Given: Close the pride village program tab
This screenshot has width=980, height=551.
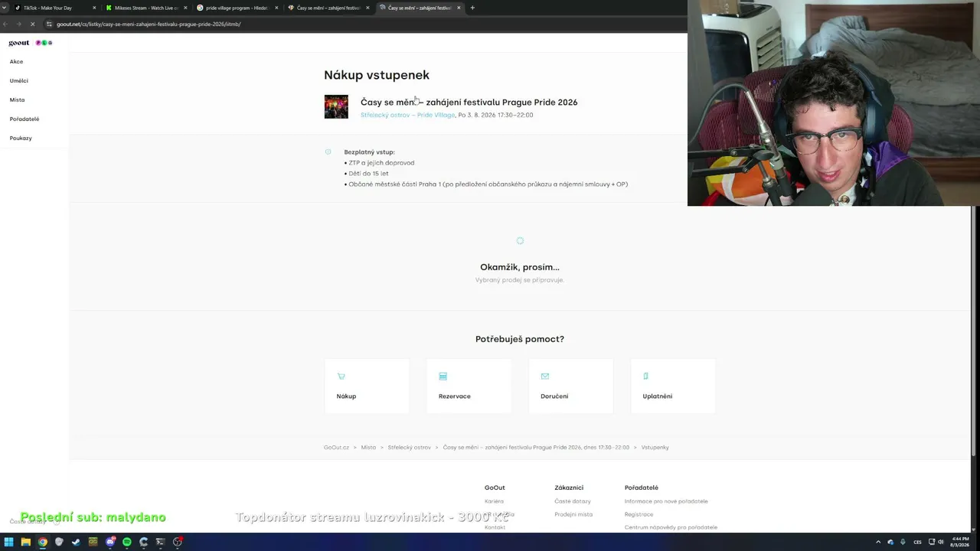Looking at the screenshot, I should pos(276,8).
